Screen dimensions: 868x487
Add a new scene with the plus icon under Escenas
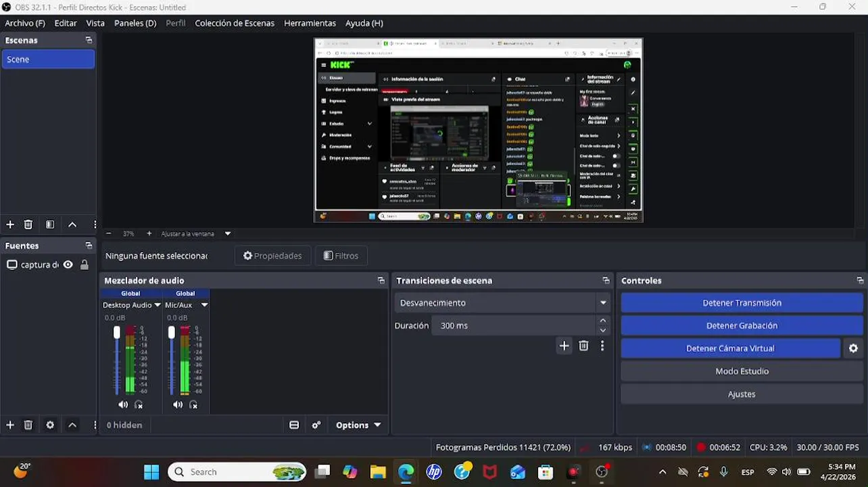9,225
